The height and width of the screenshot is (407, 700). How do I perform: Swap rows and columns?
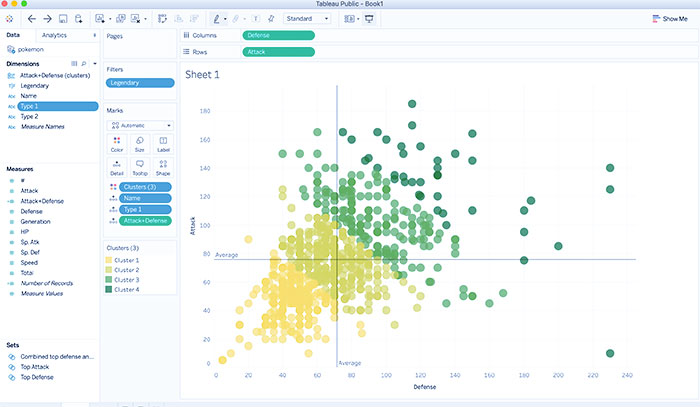162,19
